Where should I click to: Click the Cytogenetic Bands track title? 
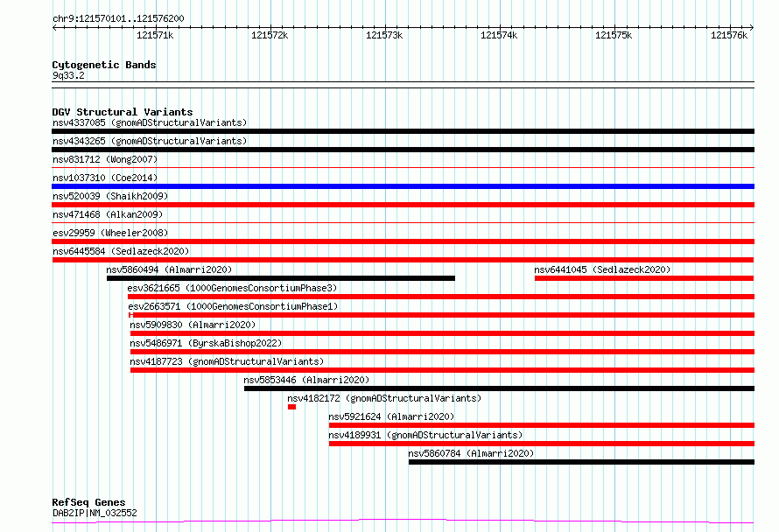pos(104,65)
